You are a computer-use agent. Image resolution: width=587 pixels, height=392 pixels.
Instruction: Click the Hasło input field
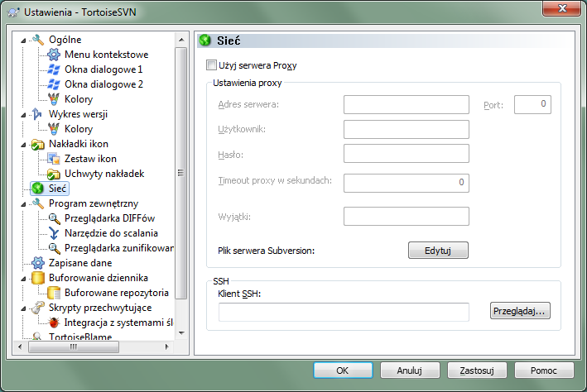coord(407,153)
